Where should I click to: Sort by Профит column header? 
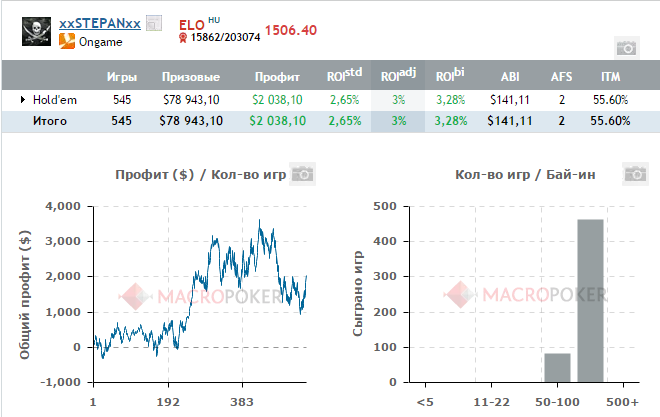pyautogui.click(x=277, y=77)
